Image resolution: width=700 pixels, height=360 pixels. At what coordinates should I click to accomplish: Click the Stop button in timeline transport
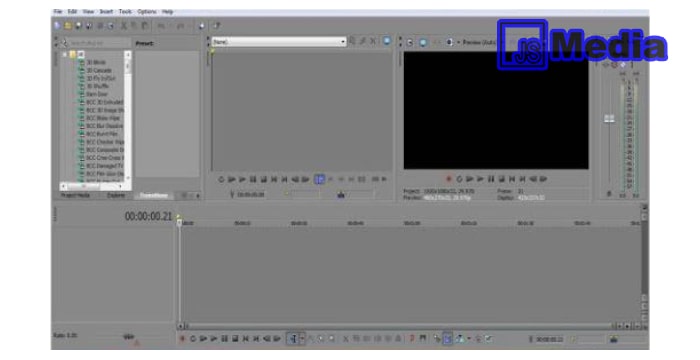pos(235,339)
